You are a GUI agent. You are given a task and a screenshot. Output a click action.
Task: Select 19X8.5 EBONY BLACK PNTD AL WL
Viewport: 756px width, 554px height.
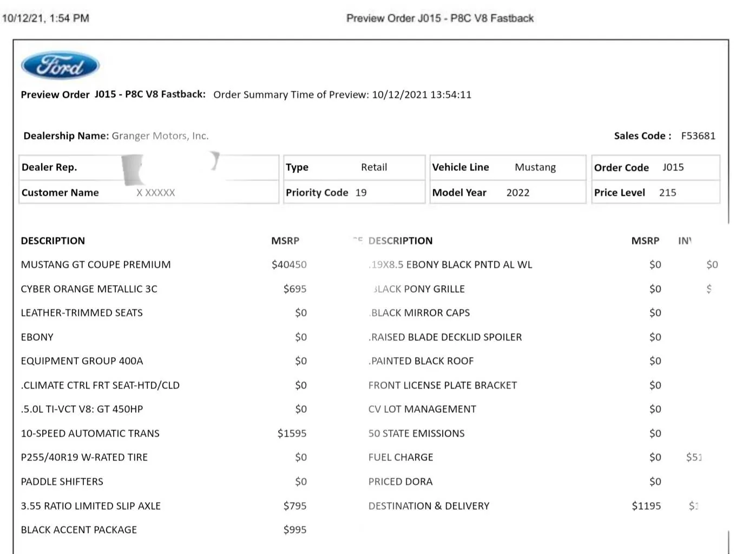point(450,265)
